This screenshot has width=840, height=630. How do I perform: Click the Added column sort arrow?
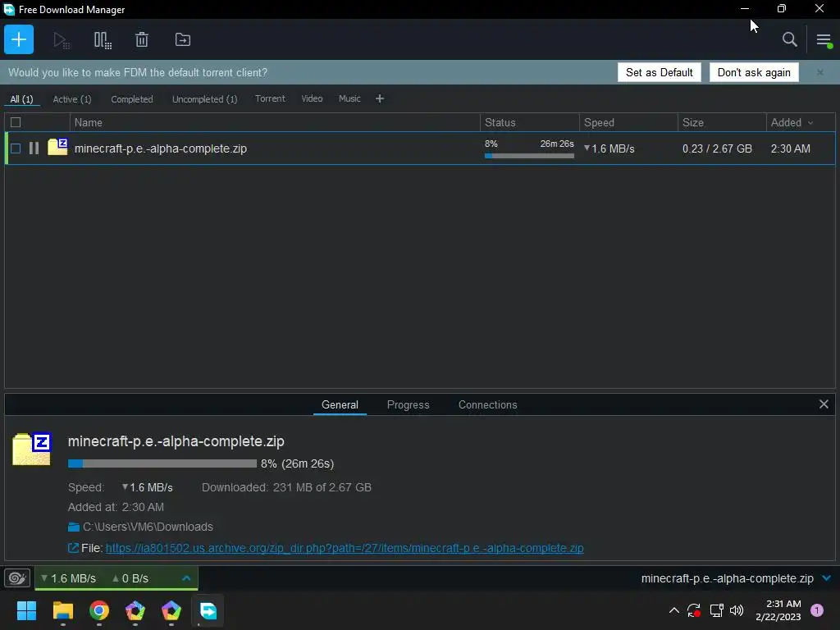click(810, 123)
